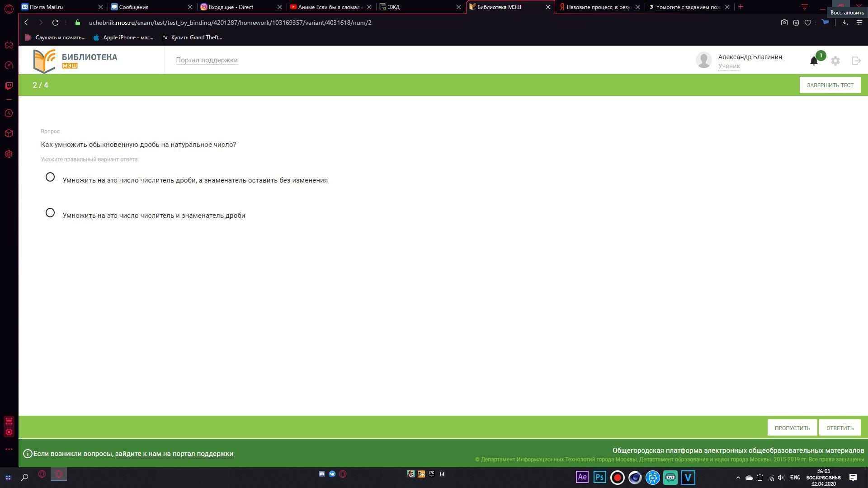This screenshot has height=488, width=868.
Task: Open the browser easy setup menu icon
Action: pyautogui.click(x=859, y=23)
